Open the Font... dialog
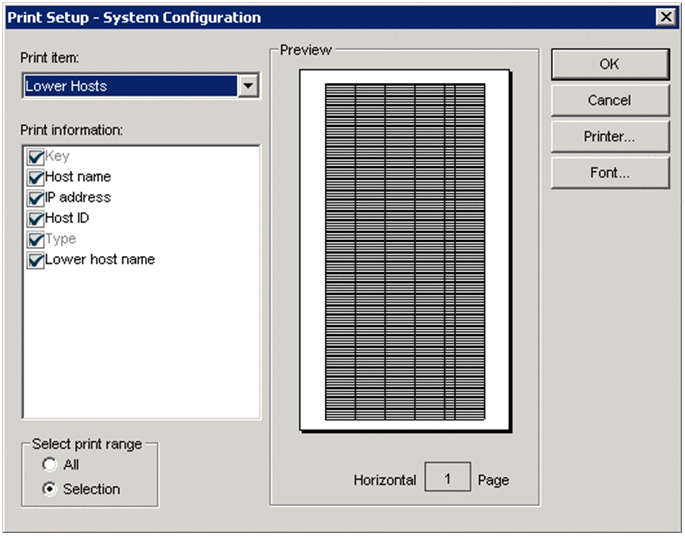Viewport: 685px width, 537px height. [609, 173]
